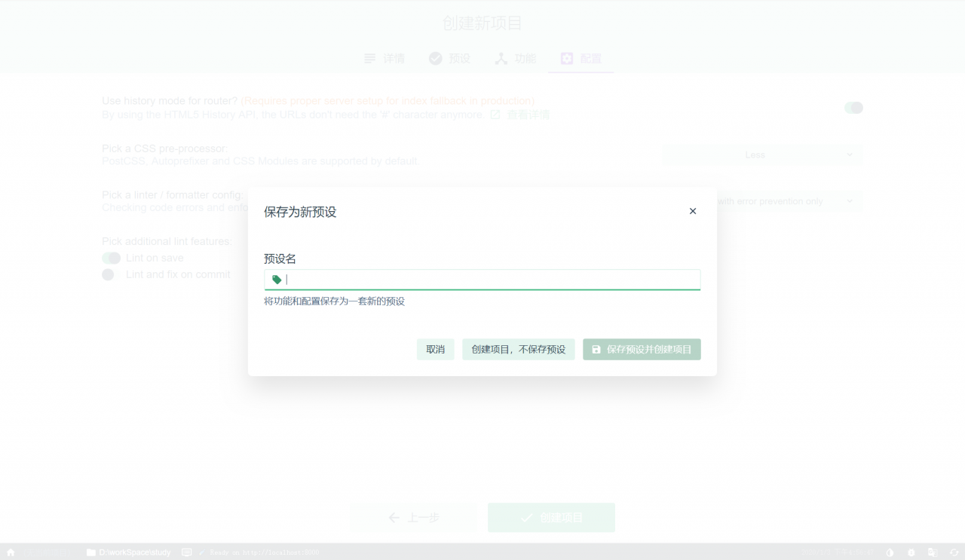This screenshot has height=560, width=965.
Task: Click the preset name input field
Action: [x=482, y=280]
